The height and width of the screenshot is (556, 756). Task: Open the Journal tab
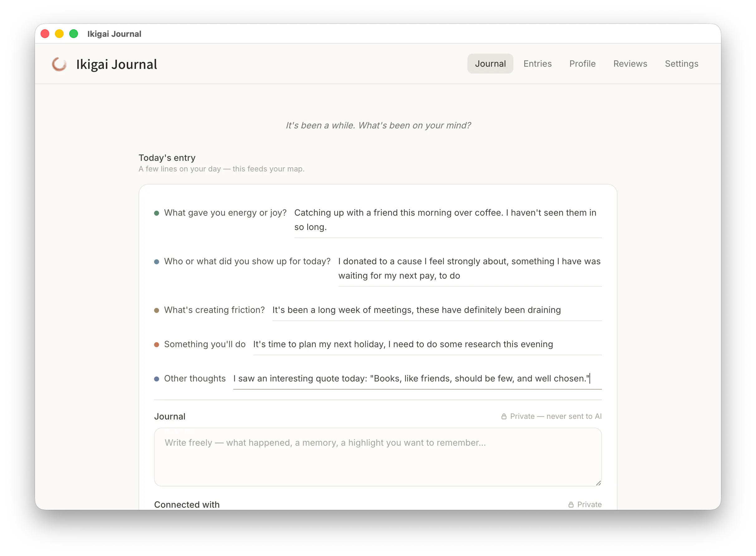(490, 64)
